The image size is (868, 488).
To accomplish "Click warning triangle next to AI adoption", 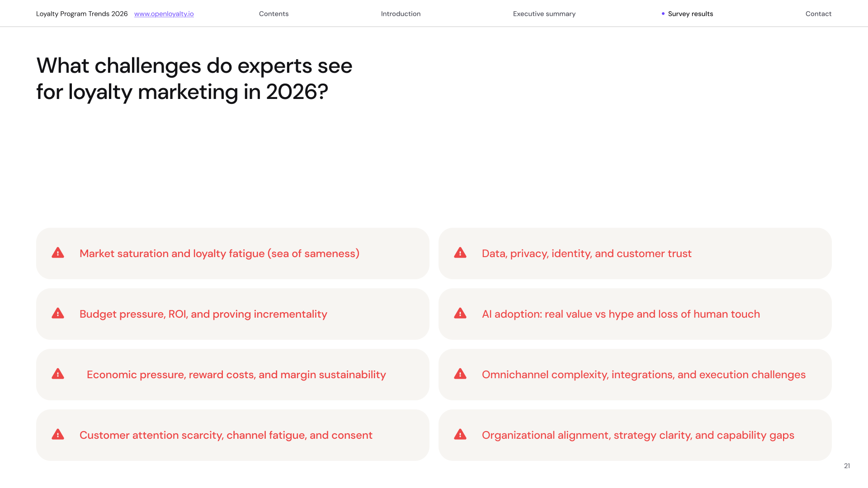I will (x=460, y=314).
